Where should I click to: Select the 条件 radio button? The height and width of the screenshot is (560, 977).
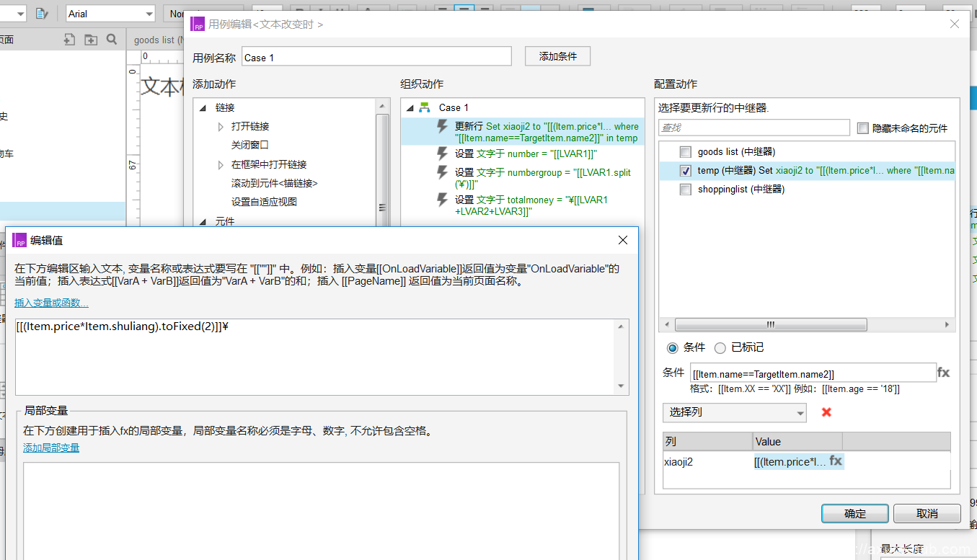tap(673, 348)
